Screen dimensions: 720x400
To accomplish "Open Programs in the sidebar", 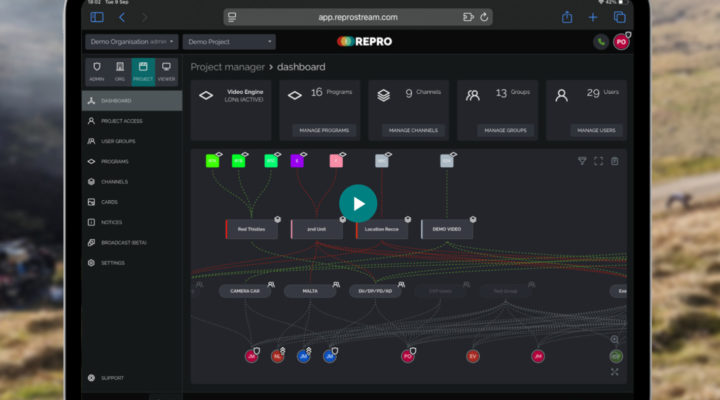I will (132, 161).
